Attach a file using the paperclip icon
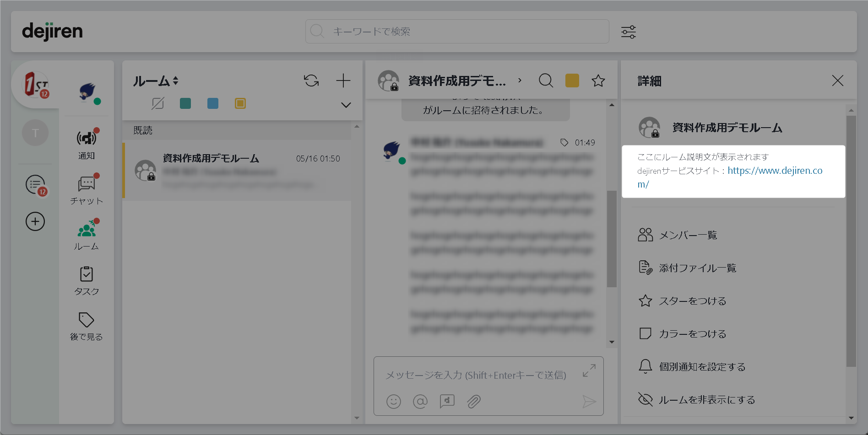868x435 pixels. pyautogui.click(x=473, y=402)
